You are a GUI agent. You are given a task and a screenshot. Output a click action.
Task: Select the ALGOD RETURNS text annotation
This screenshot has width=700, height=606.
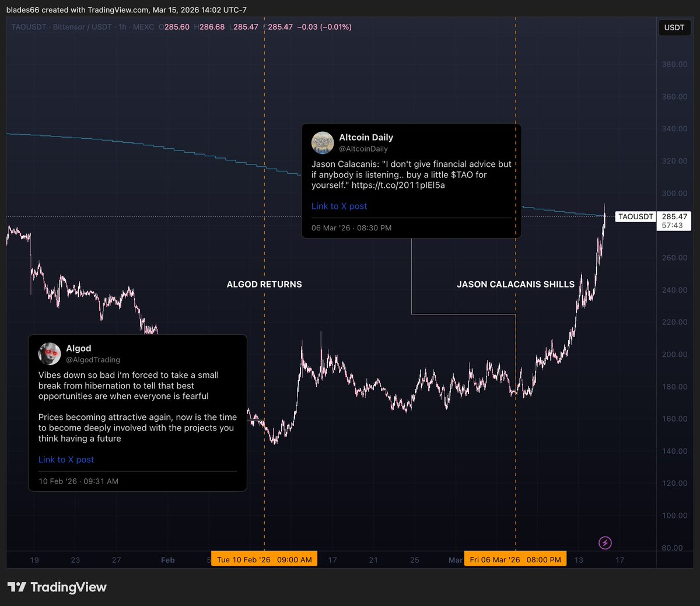(264, 285)
